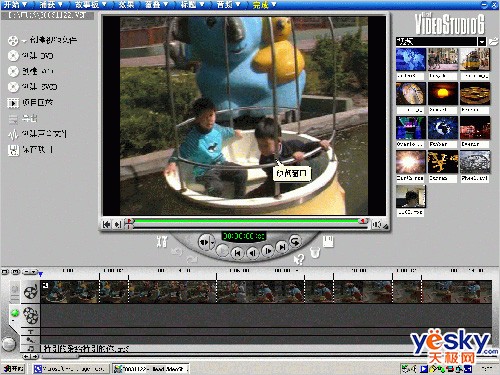The width and height of the screenshot is (500, 375).
Task: Click the load folder icon beside the library dropdown
Action: pyautogui.click(x=493, y=41)
